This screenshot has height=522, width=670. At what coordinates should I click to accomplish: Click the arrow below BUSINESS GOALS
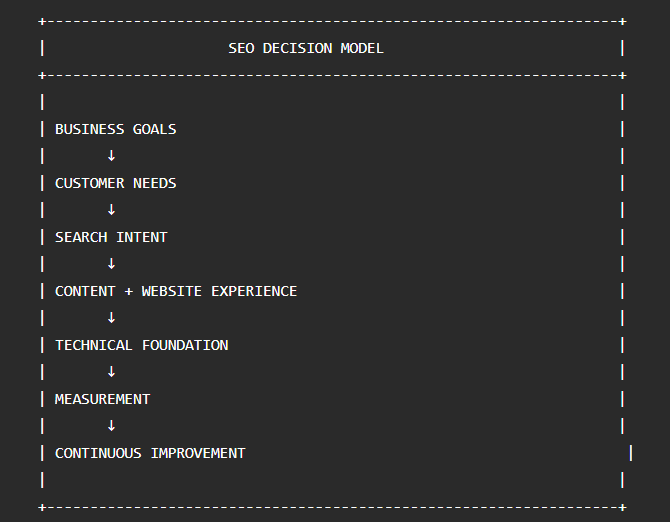coord(111,155)
